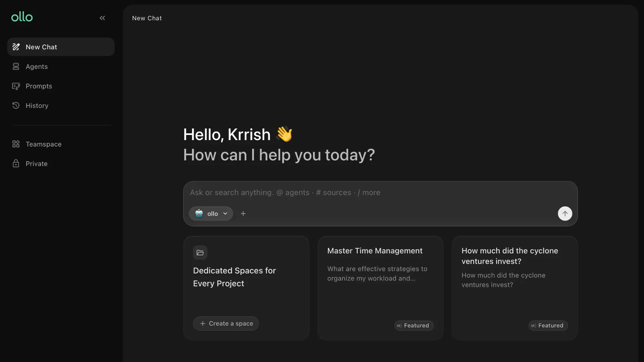Go to Teamspace
644x362 pixels.
[61, 144]
